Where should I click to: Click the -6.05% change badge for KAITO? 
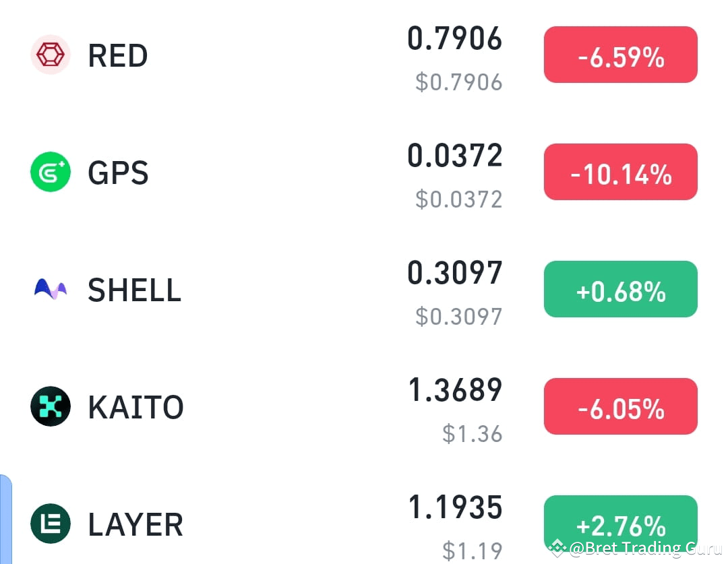620,406
